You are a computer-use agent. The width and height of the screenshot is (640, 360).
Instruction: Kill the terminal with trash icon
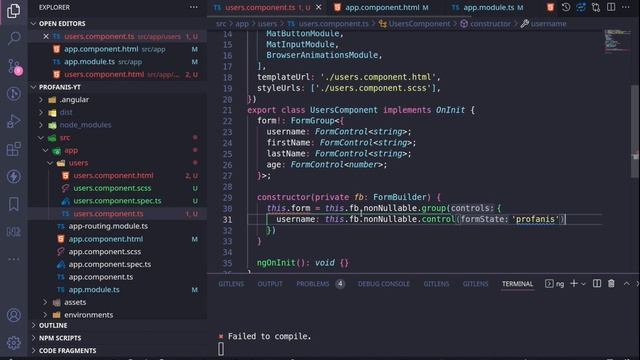click(611, 283)
